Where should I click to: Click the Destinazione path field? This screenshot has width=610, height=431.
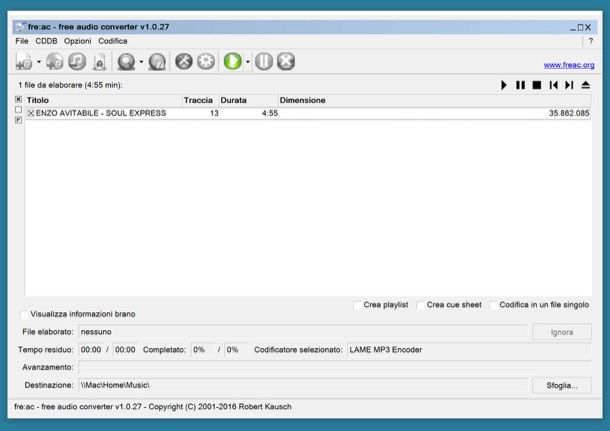point(303,385)
